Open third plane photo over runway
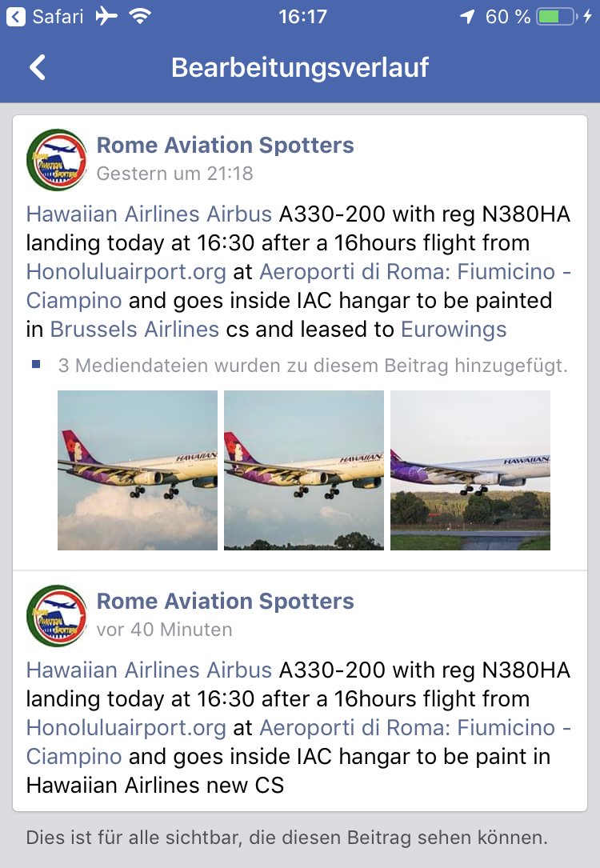 pos(470,470)
